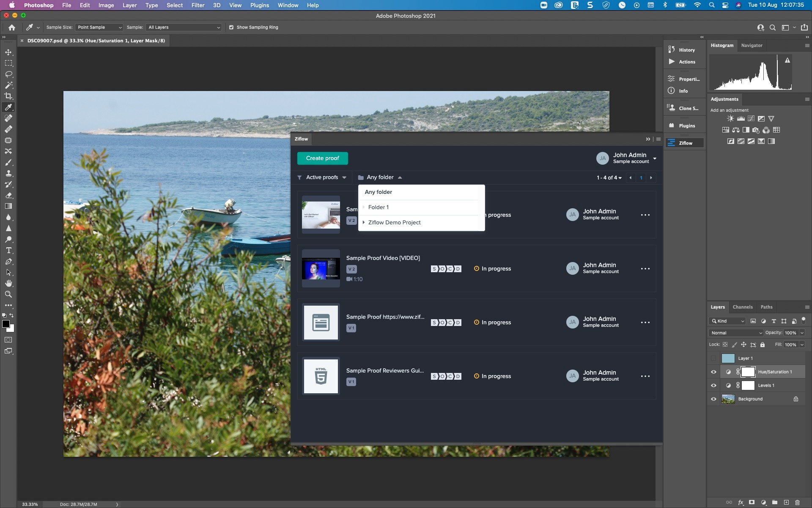Open the Sample Size dropdown
The width and height of the screenshot is (812, 508).
pyautogui.click(x=99, y=27)
